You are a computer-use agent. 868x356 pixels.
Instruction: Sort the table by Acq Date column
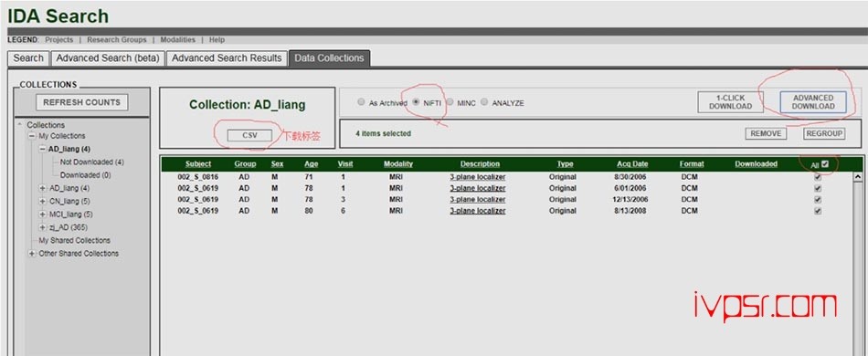click(x=632, y=164)
